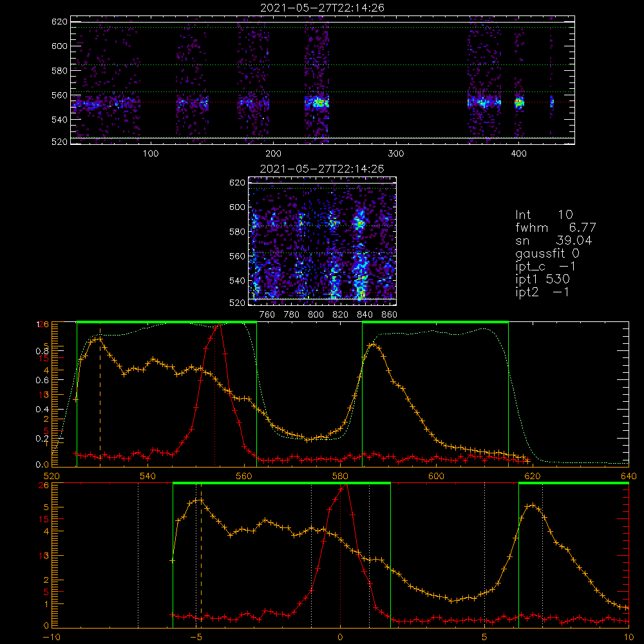
Task: Click the 'gaussfit 0' parameter line
Action: point(547,253)
